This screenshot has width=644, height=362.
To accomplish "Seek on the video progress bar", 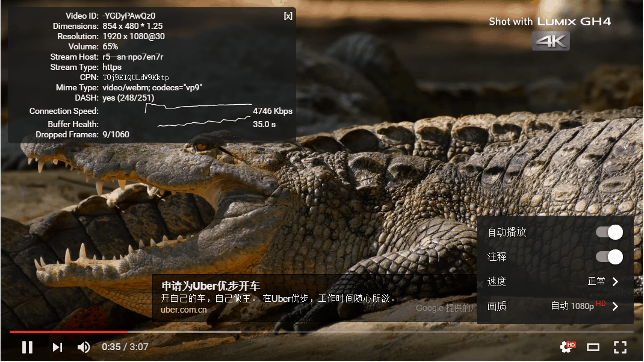I will 321,332.
